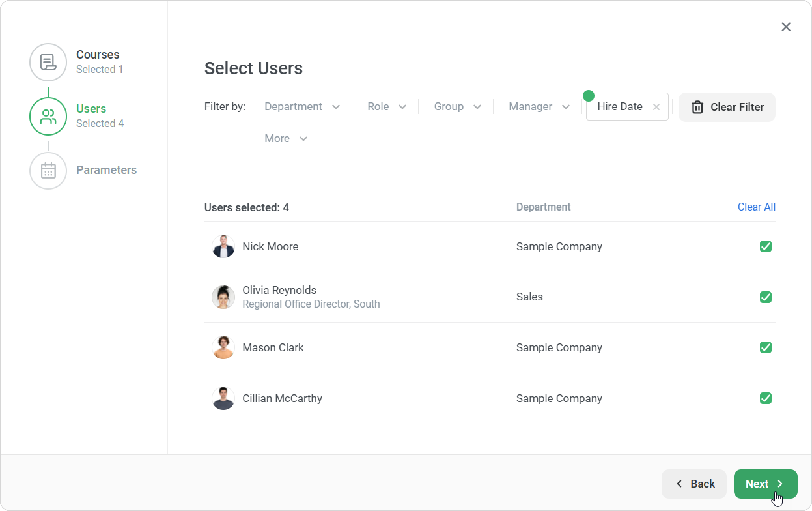
Task: Go to the Parameters step
Action: 106,170
